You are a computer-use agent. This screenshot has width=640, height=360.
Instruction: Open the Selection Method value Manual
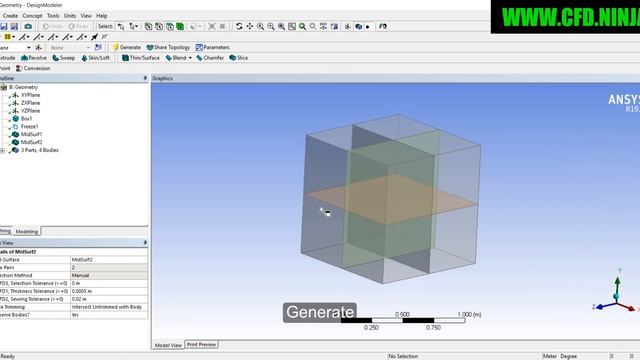click(x=109, y=276)
